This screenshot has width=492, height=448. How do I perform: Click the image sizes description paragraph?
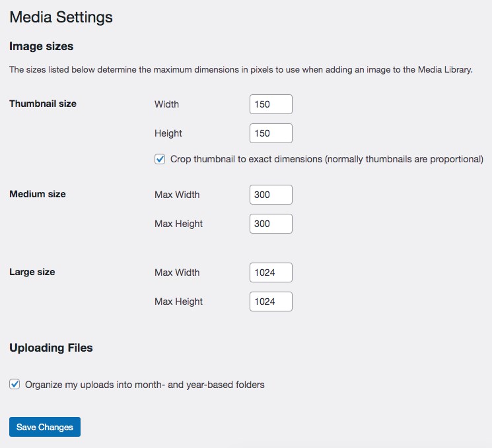pos(240,69)
